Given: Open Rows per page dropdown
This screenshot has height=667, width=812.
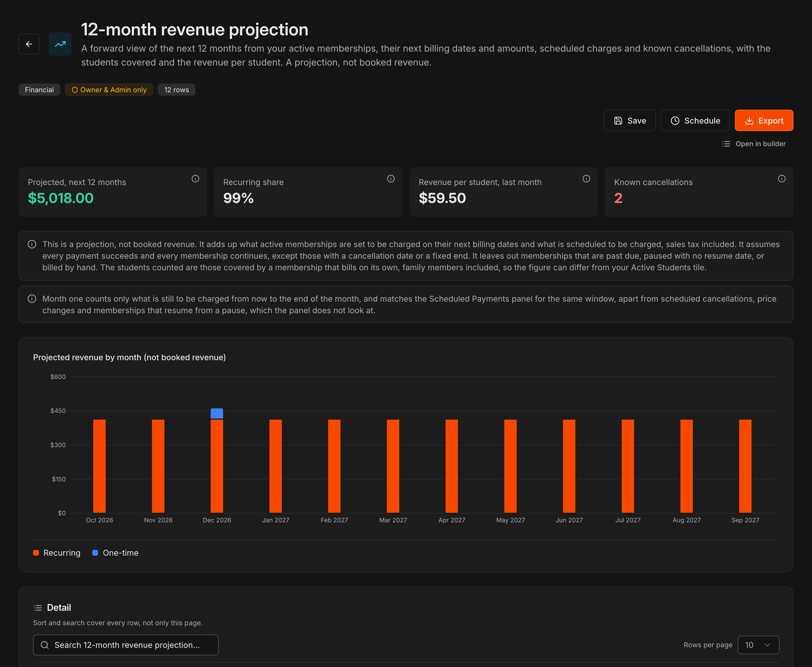Looking at the screenshot, I should (x=758, y=645).
